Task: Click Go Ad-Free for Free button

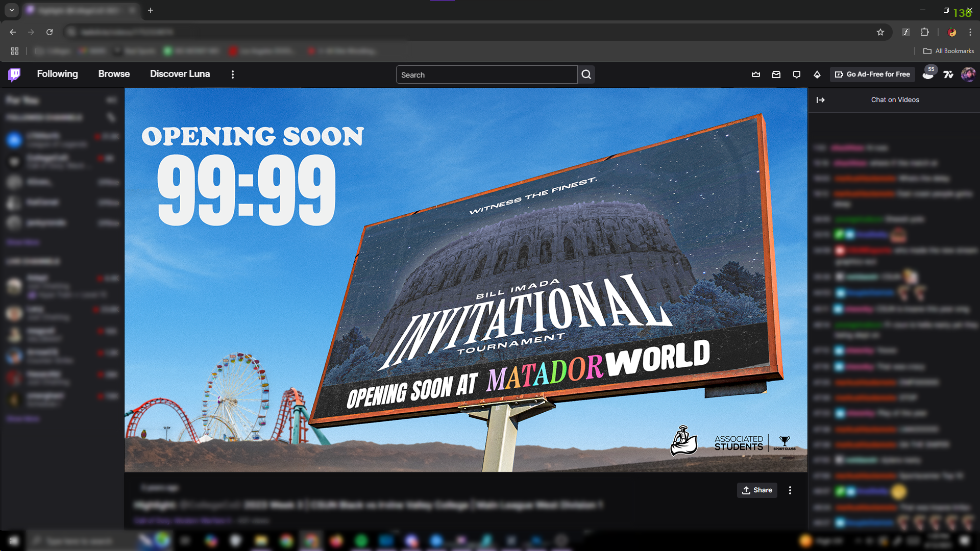Action: (x=872, y=74)
